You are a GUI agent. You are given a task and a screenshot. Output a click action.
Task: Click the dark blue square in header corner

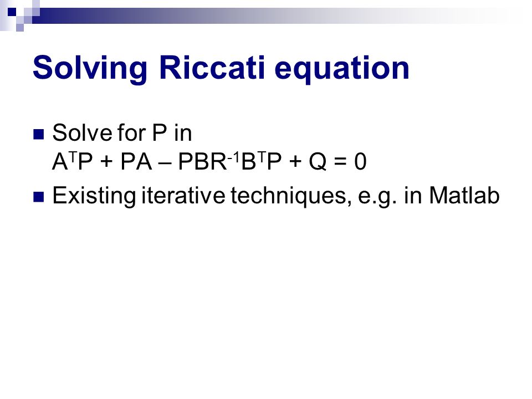pyautogui.click(x=12, y=12)
